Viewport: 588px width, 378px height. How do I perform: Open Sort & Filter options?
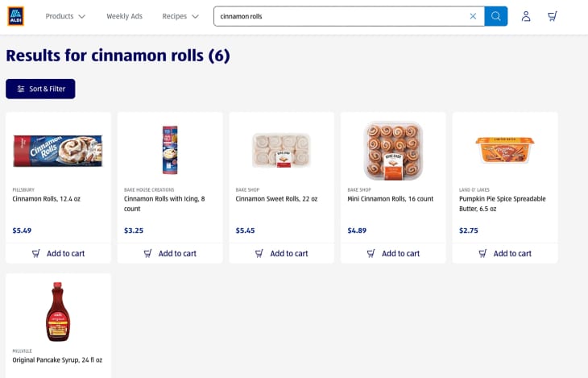40,89
